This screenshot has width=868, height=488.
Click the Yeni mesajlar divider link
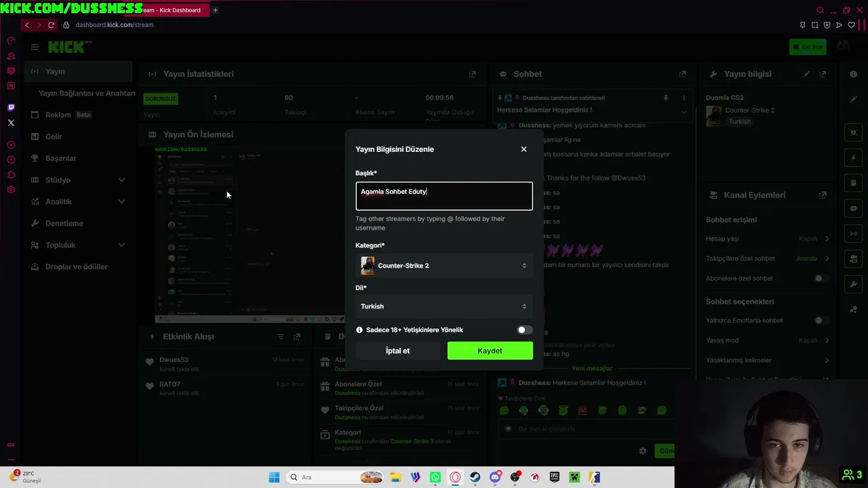592,369
